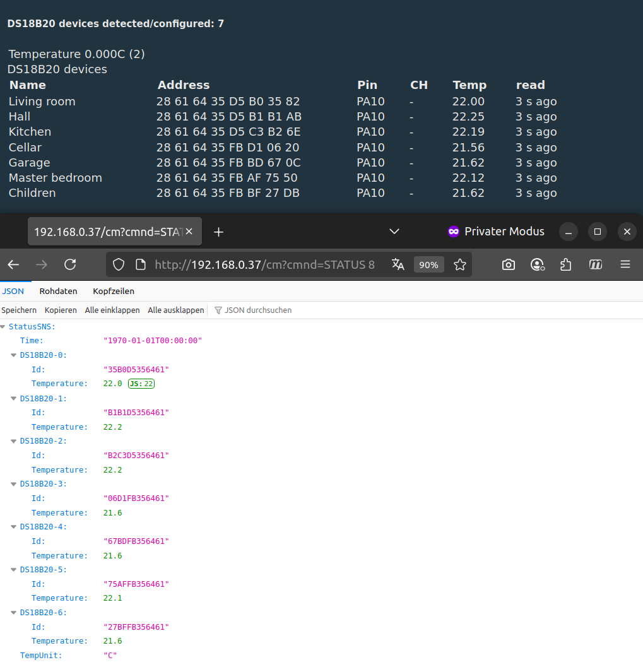
Task: Click the Living room row name
Action: point(42,102)
